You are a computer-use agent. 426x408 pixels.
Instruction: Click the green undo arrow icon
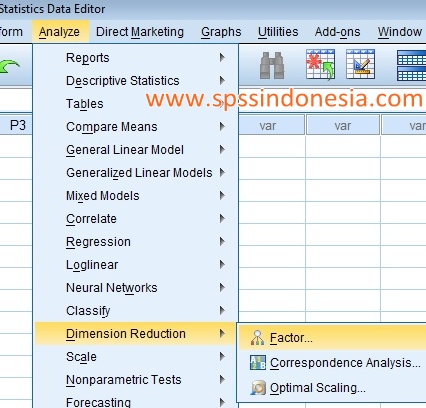click(9, 67)
